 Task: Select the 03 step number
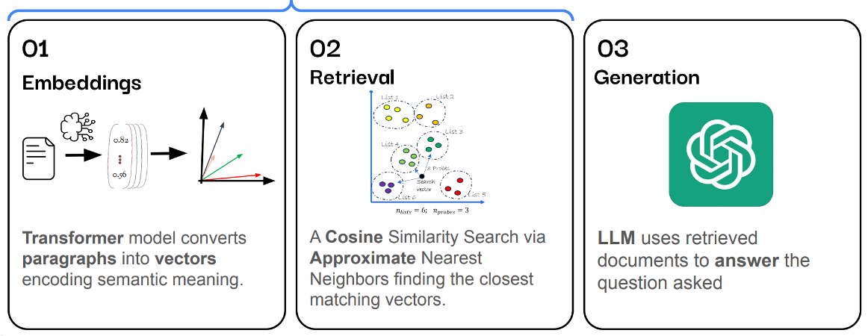pyautogui.click(x=613, y=49)
